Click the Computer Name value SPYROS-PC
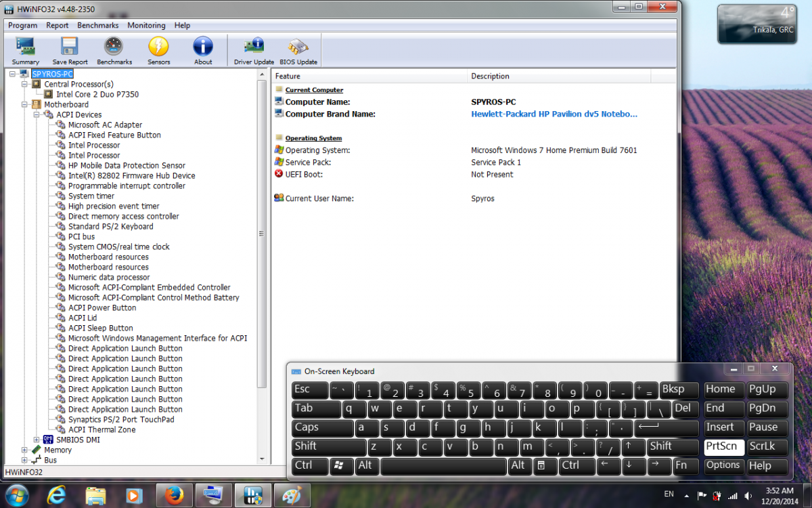812x508 pixels. tap(493, 102)
